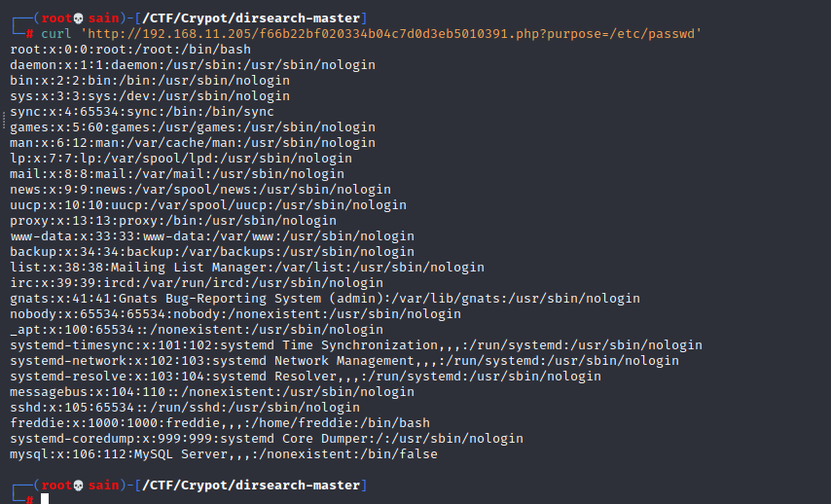Click the freddie user passwd entry
Image resolution: width=831 pixels, height=504 pixels.
[x=219, y=422]
